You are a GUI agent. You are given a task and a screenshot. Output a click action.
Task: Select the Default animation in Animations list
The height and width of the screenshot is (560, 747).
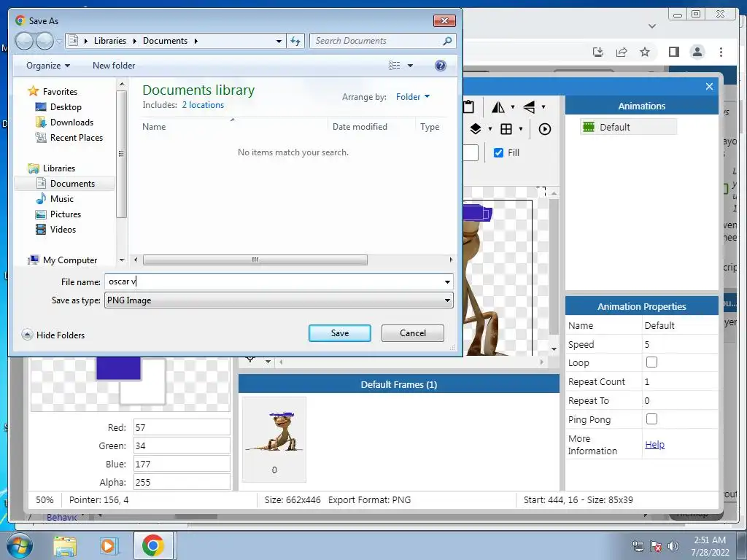[628, 127]
